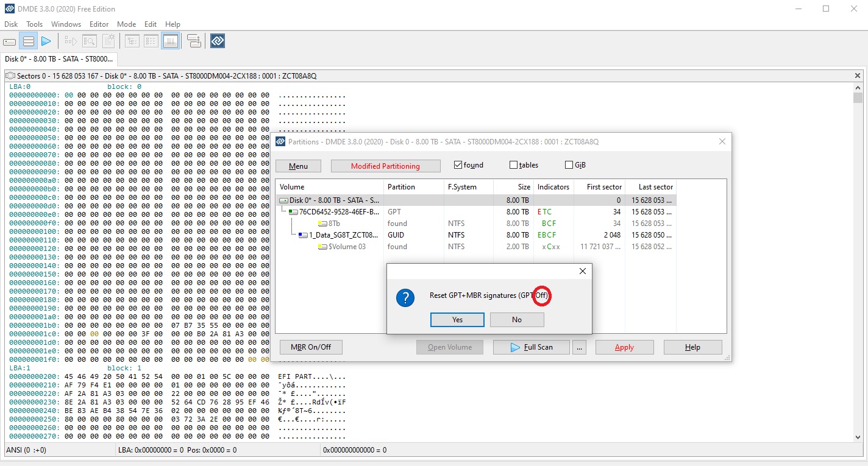Image resolution: width=868 pixels, height=466 pixels.
Task: Click the Last sector column header
Action: pos(651,187)
